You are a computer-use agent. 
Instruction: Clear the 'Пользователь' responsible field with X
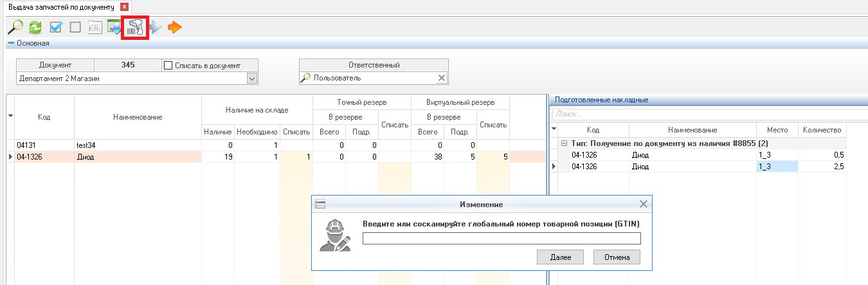pos(441,78)
